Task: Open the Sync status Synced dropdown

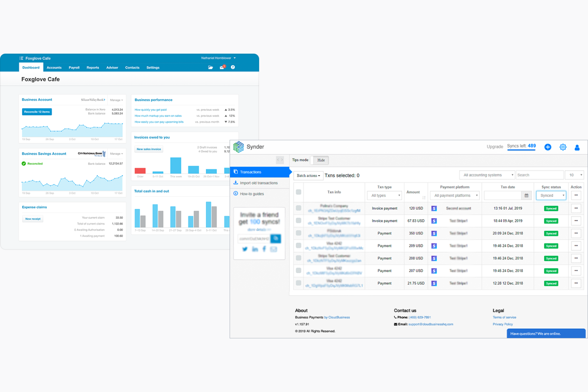Action: pyautogui.click(x=551, y=195)
